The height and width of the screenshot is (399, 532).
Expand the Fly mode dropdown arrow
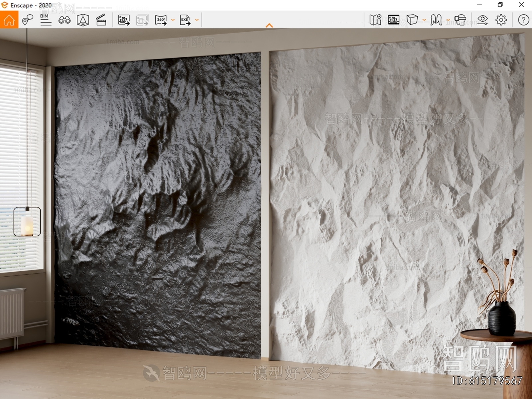tap(448, 20)
